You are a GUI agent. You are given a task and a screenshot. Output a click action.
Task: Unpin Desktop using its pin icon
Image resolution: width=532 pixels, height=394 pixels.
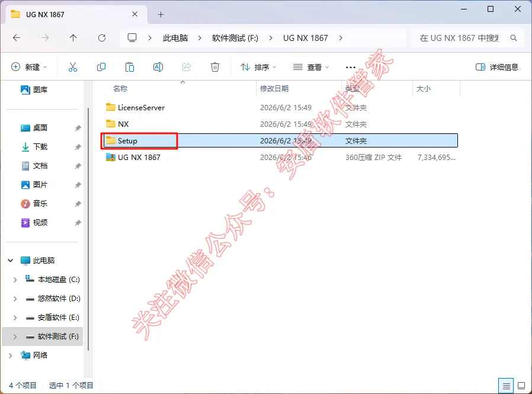(x=78, y=128)
